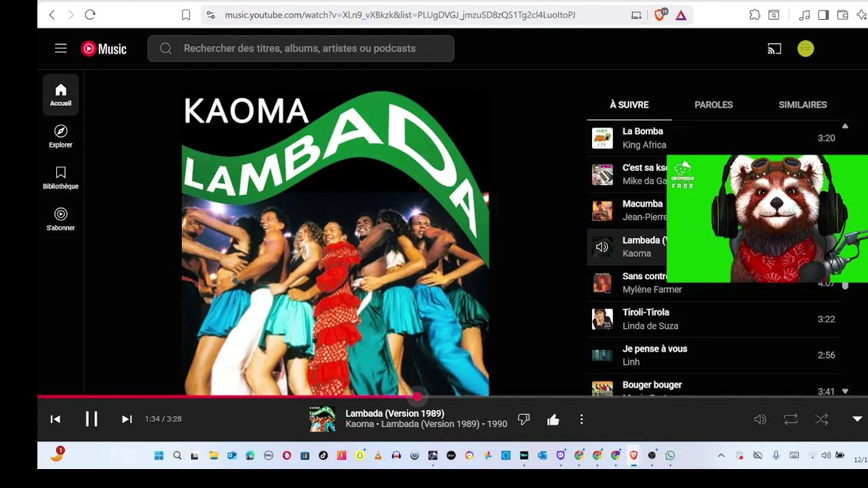Open Windows taskbar search
The width and height of the screenshot is (868, 488).
click(x=177, y=455)
